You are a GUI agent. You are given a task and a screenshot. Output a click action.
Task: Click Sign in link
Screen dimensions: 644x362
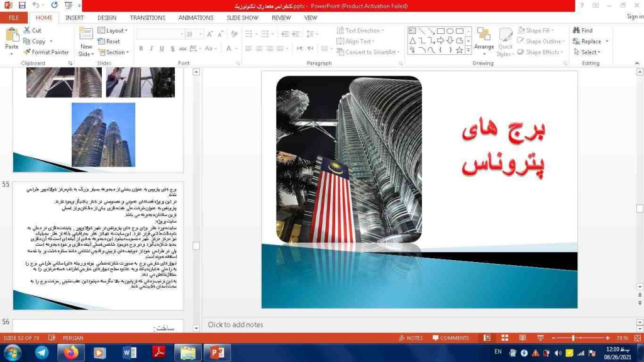tap(635, 16)
